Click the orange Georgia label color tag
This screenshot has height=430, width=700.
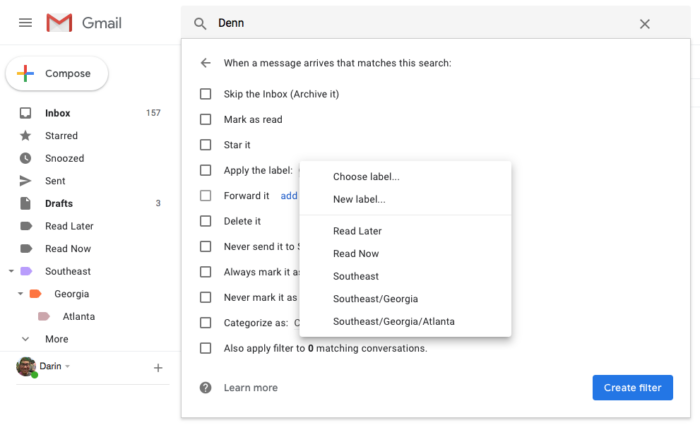pos(36,294)
